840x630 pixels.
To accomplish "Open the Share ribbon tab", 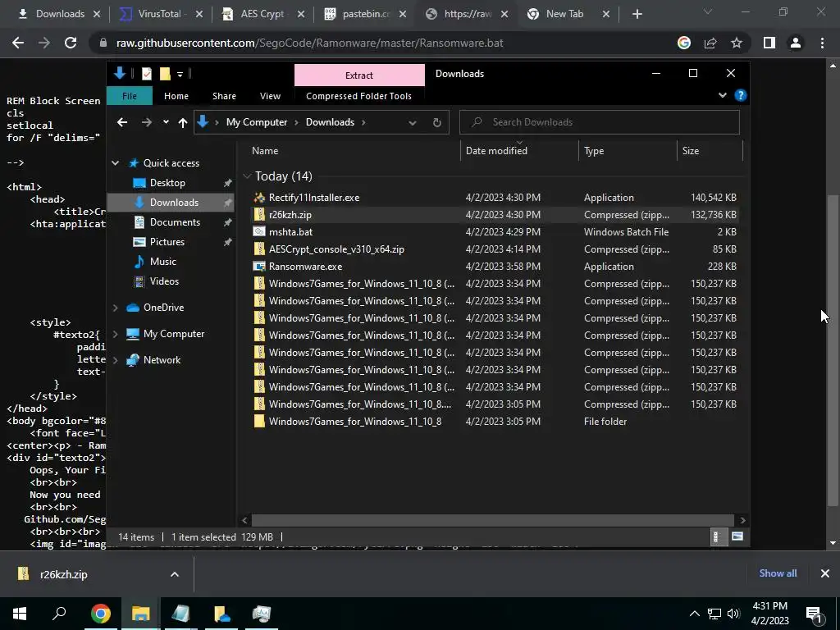I will (224, 96).
